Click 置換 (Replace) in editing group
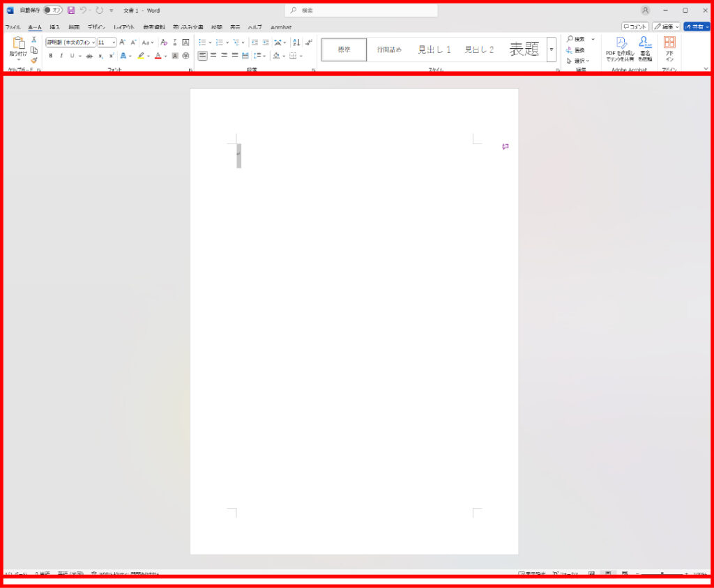This screenshot has height=588, width=714. [x=576, y=50]
